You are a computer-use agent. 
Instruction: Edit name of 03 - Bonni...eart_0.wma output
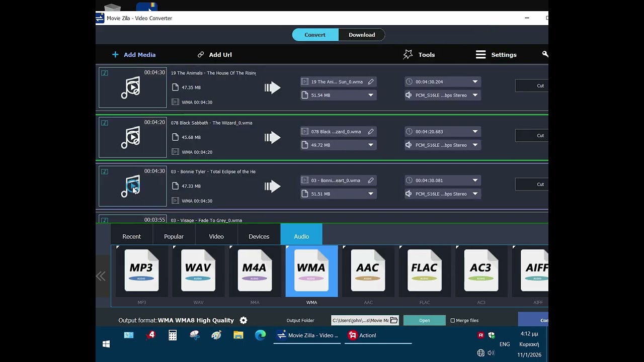click(371, 180)
